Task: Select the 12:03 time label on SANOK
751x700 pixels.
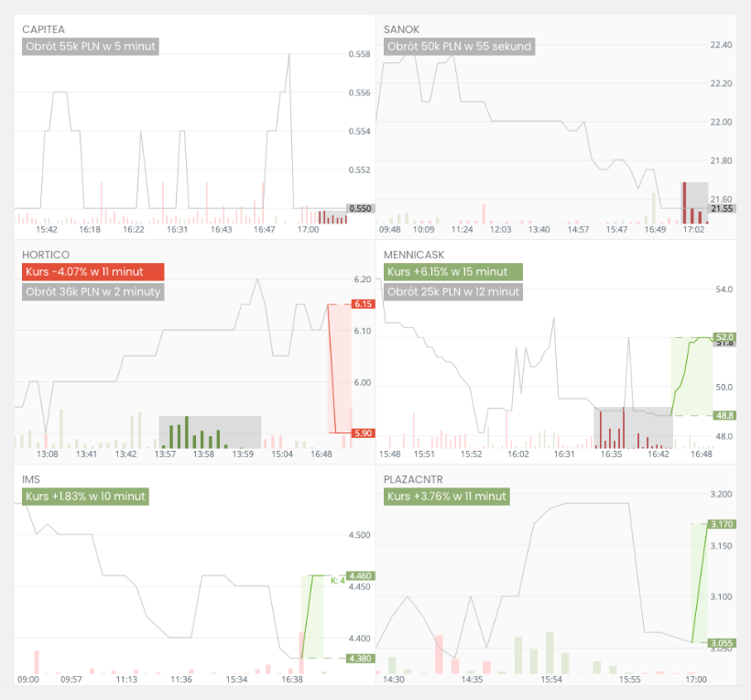Action: click(500, 229)
